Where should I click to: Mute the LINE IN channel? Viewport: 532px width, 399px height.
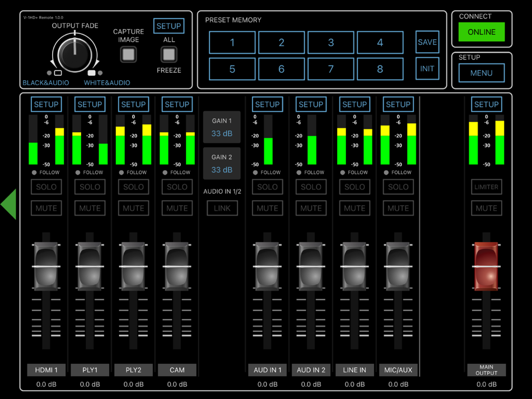pos(354,208)
